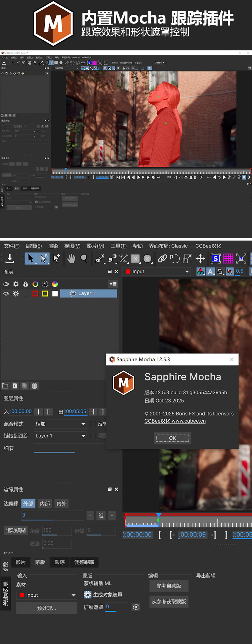Open the layers panel options menu icon
The width and height of the screenshot is (252, 644).
click(113, 284)
